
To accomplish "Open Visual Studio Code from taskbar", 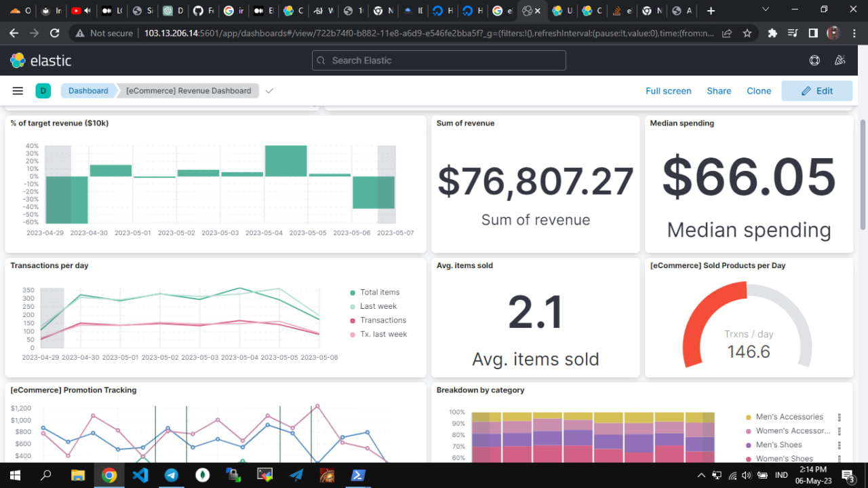I will click(140, 475).
